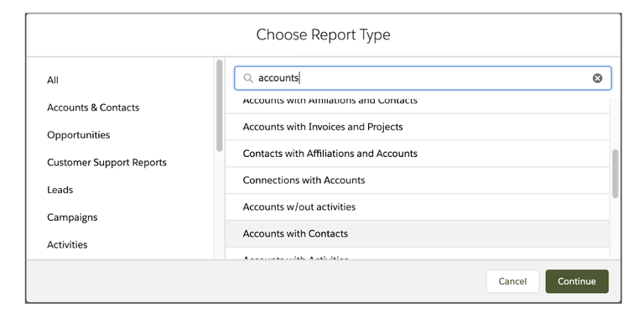Open the Customer Support Reports category
This screenshot has height=324, width=644.
(x=106, y=162)
